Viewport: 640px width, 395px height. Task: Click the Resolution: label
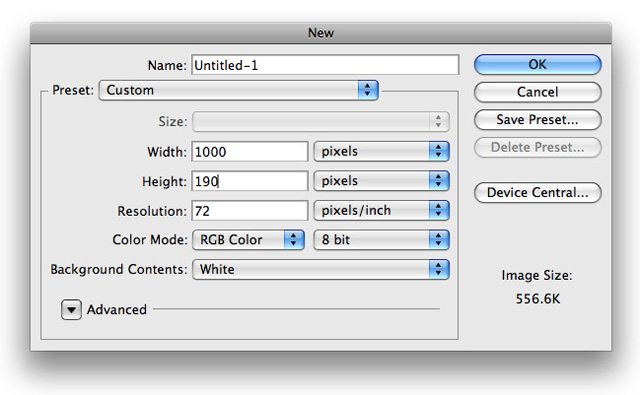(152, 211)
